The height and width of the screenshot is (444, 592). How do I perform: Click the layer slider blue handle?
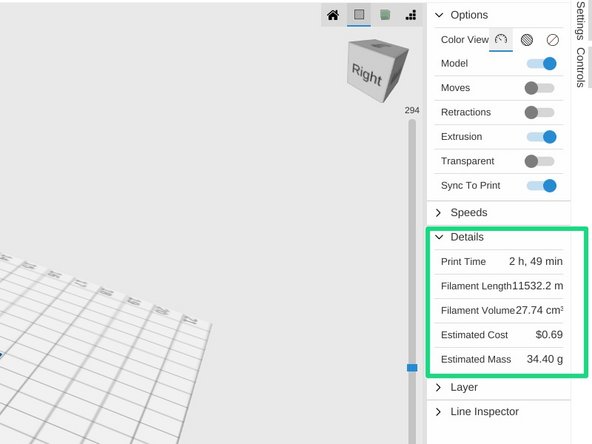(412, 367)
